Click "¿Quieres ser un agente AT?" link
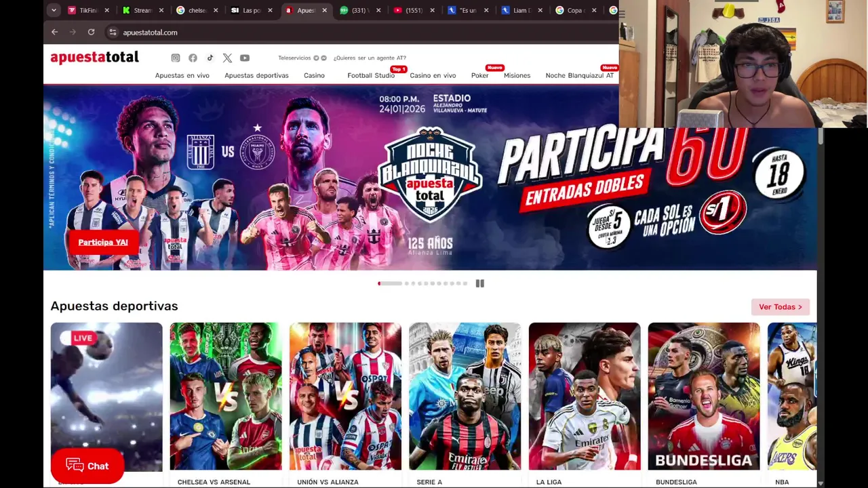 [x=370, y=58]
